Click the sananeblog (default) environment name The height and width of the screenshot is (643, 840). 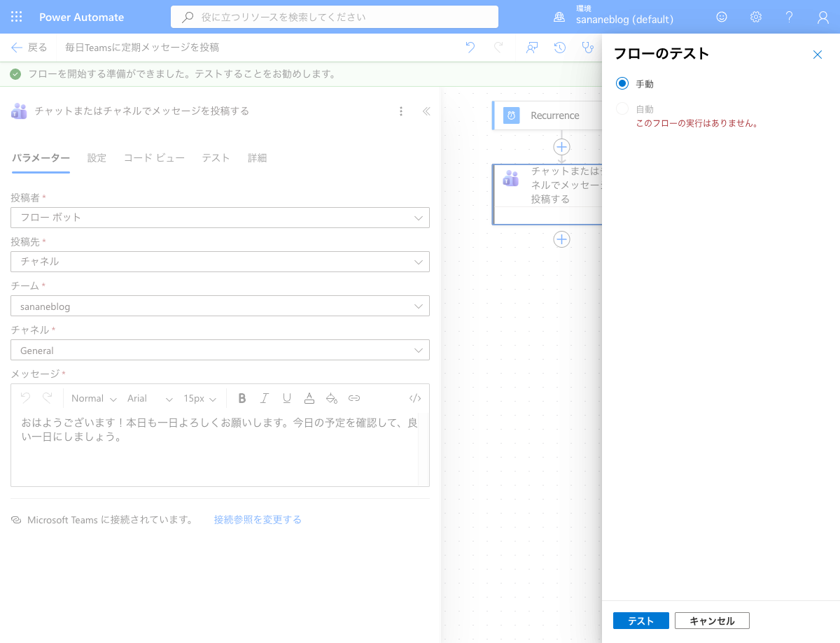pos(624,20)
